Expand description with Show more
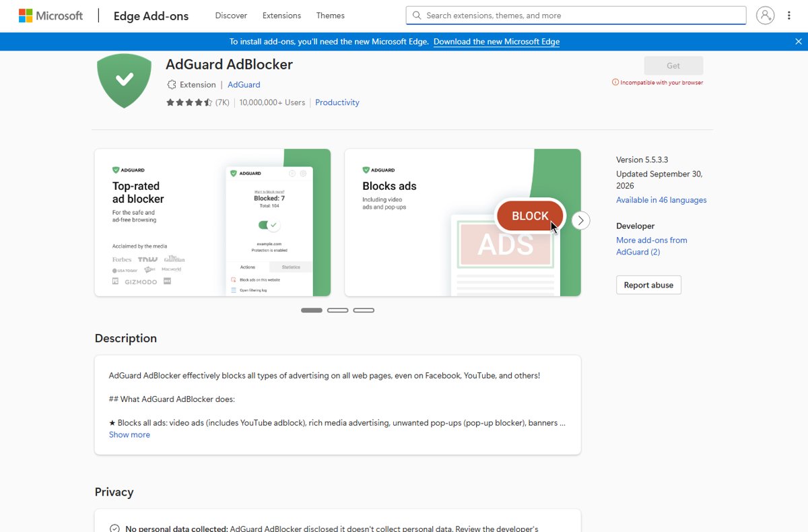This screenshot has height=532, width=808. pos(129,435)
